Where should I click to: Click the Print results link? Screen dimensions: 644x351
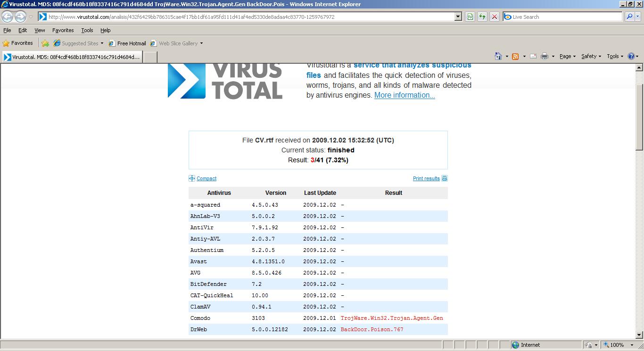click(426, 178)
